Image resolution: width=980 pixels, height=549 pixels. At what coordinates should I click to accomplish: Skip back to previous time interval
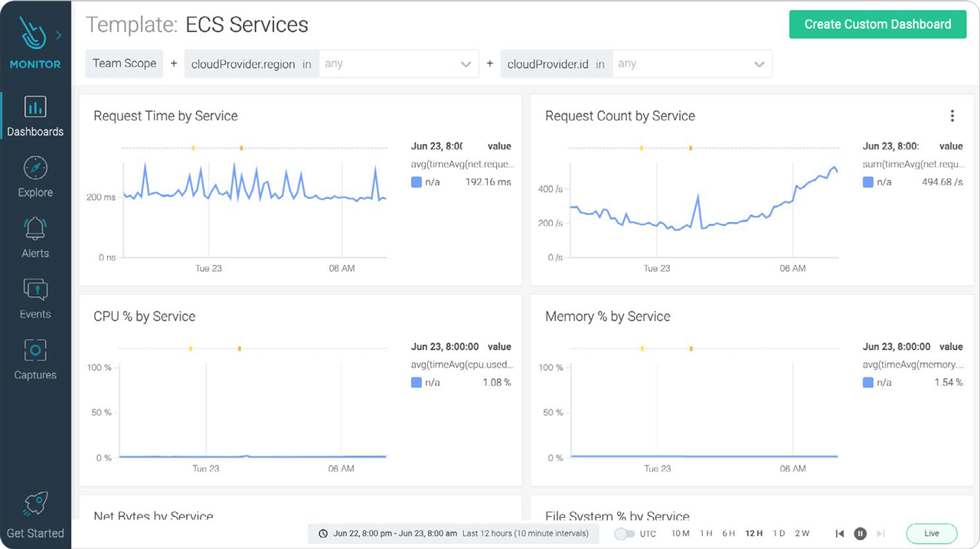point(840,534)
